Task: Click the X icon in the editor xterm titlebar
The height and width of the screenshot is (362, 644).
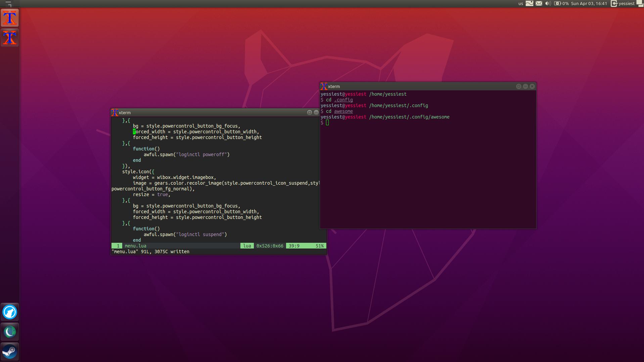Action: (114, 112)
